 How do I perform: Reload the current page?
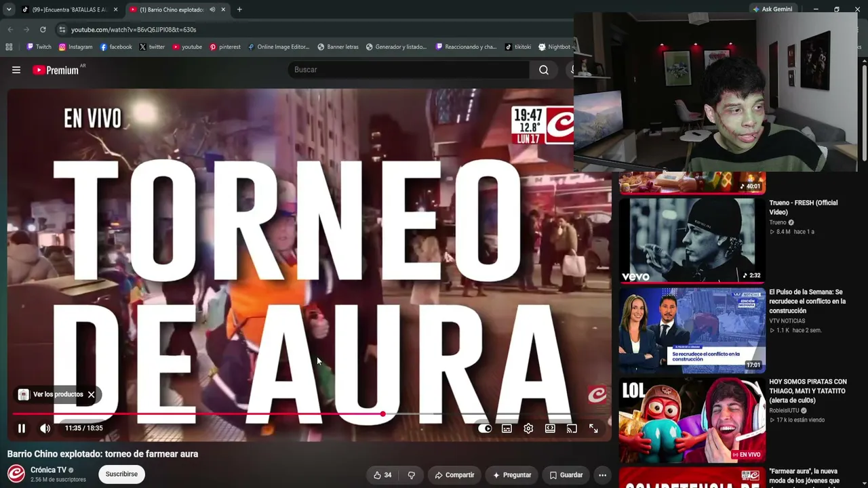(43, 30)
